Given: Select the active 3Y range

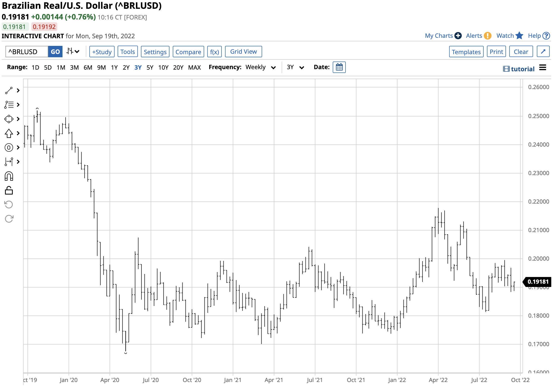Looking at the screenshot, I should 138,67.
